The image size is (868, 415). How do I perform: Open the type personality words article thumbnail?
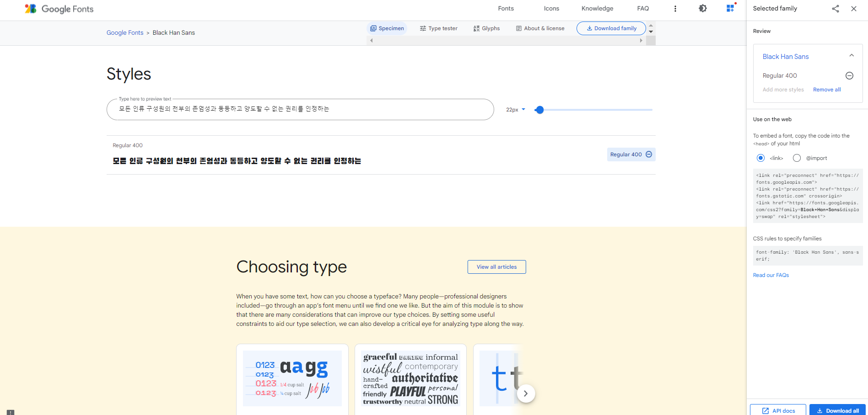point(410,378)
